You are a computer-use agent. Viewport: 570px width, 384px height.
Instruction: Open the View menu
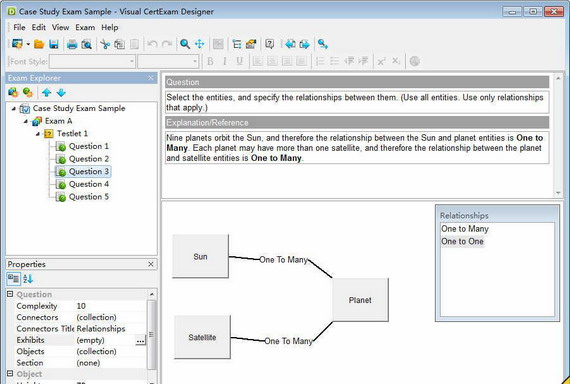point(60,28)
